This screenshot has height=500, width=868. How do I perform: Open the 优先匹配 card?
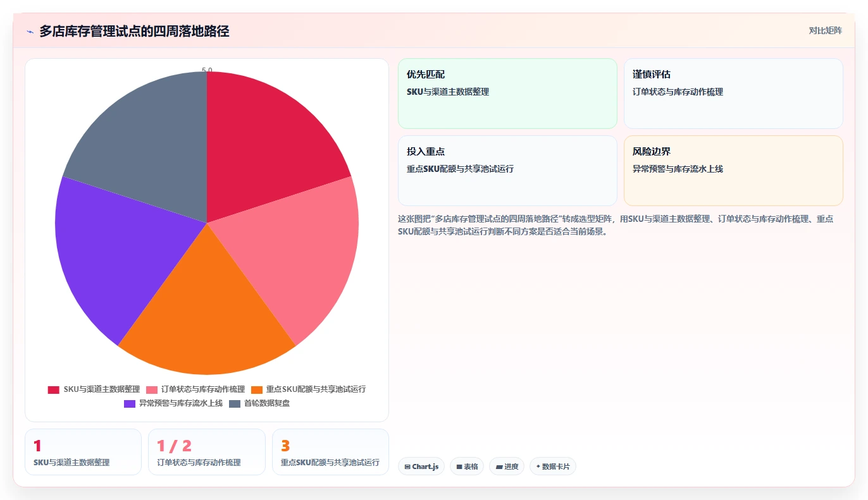tap(507, 94)
